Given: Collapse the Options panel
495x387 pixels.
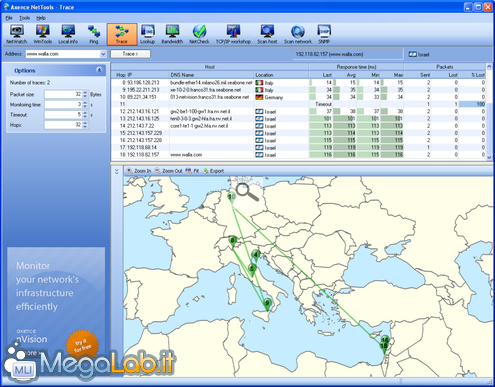Looking at the screenshot, I should click(99, 70).
